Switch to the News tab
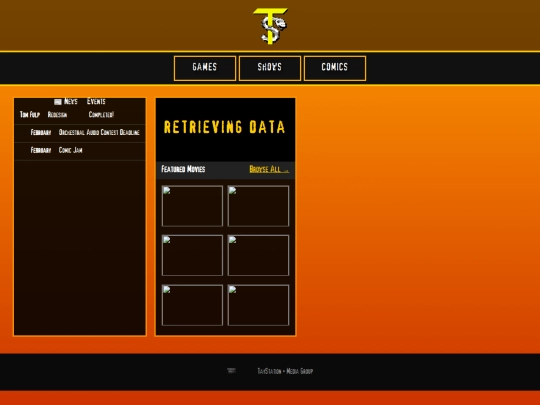Viewport: 540px width, 405px height. [71, 101]
